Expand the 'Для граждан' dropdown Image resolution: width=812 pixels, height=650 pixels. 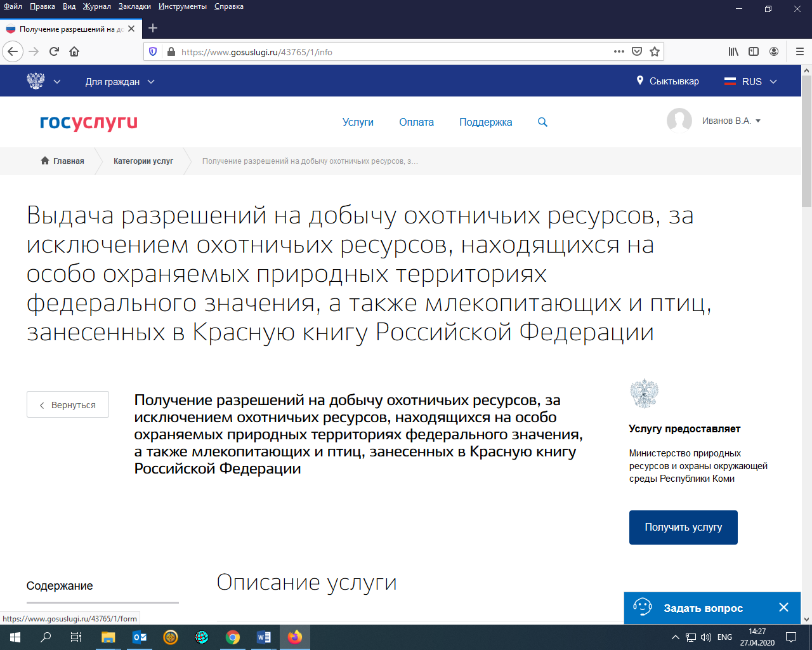pos(120,82)
